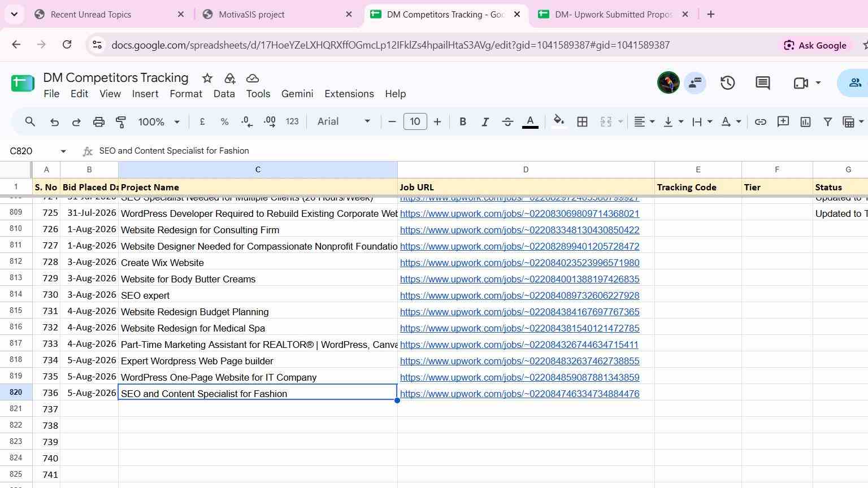Toggle italic formatting
The image size is (868, 488).
484,122
